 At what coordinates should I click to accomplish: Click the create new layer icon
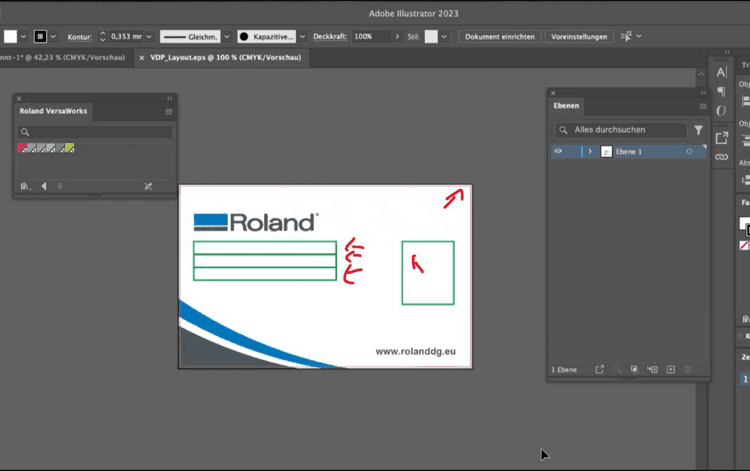click(671, 369)
